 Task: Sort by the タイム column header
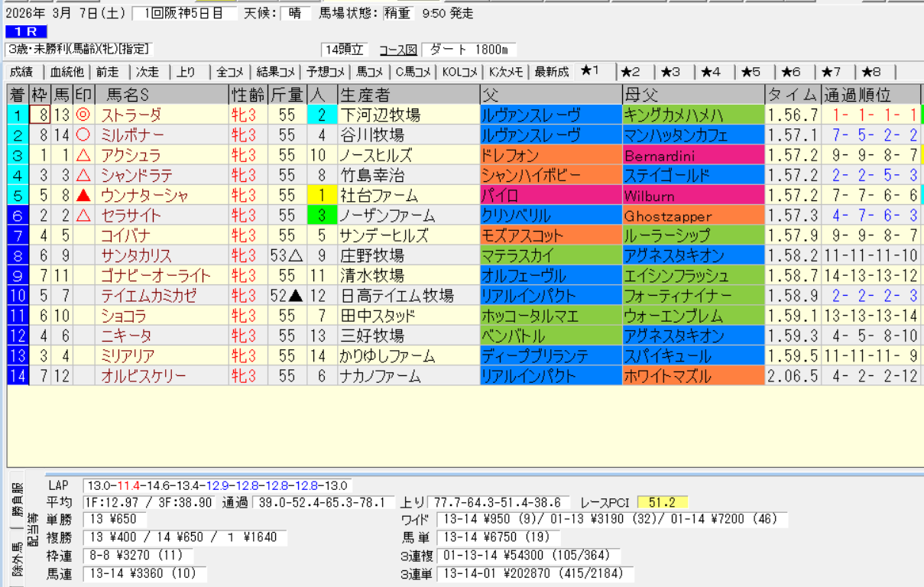pos(793,95)
